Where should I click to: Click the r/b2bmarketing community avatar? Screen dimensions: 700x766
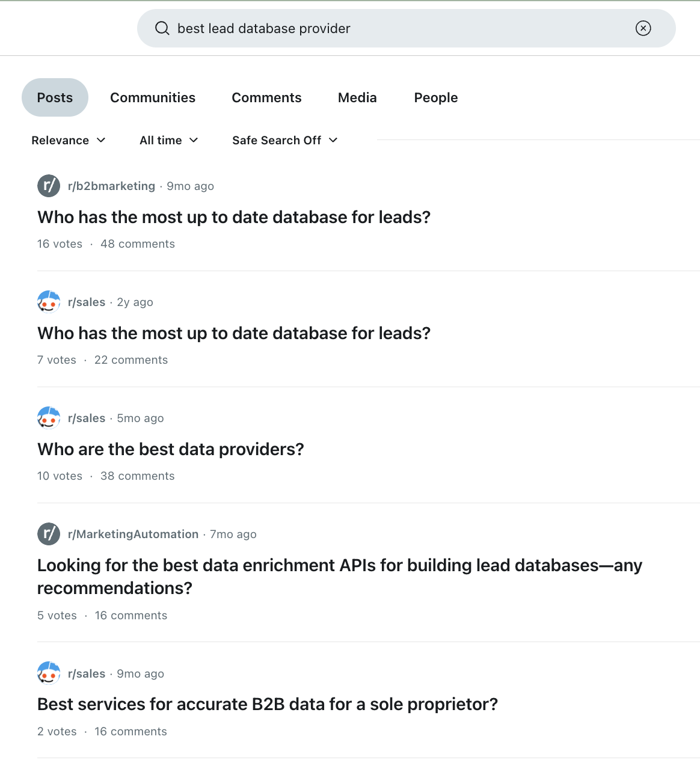49,186
